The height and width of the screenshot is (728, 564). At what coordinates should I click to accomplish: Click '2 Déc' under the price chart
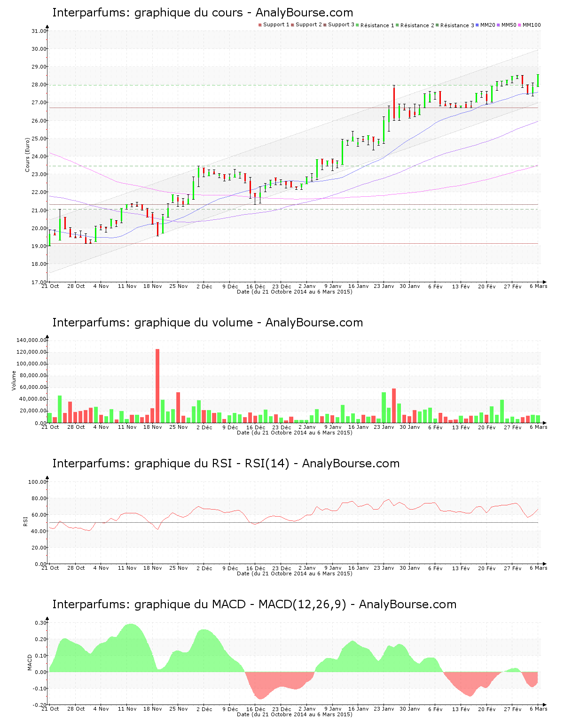[204, 286]
